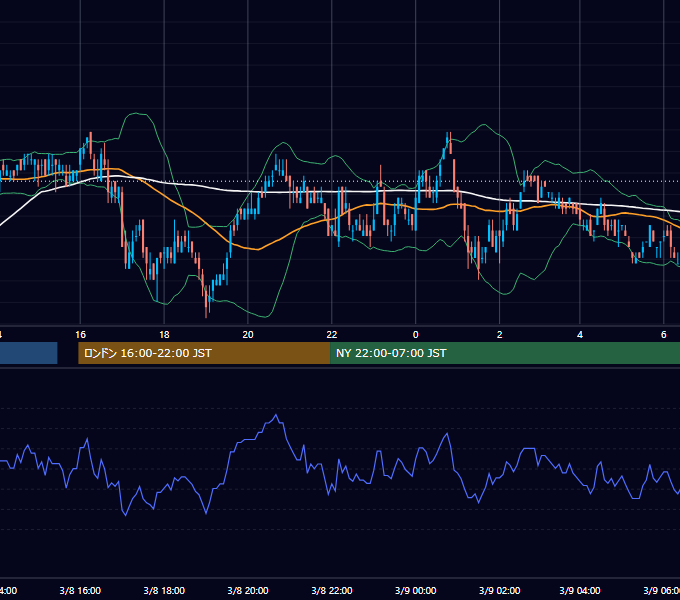Select the "0" midnight label on price chart axis
The height and width of the screenshot is (600, 680).
415,335
